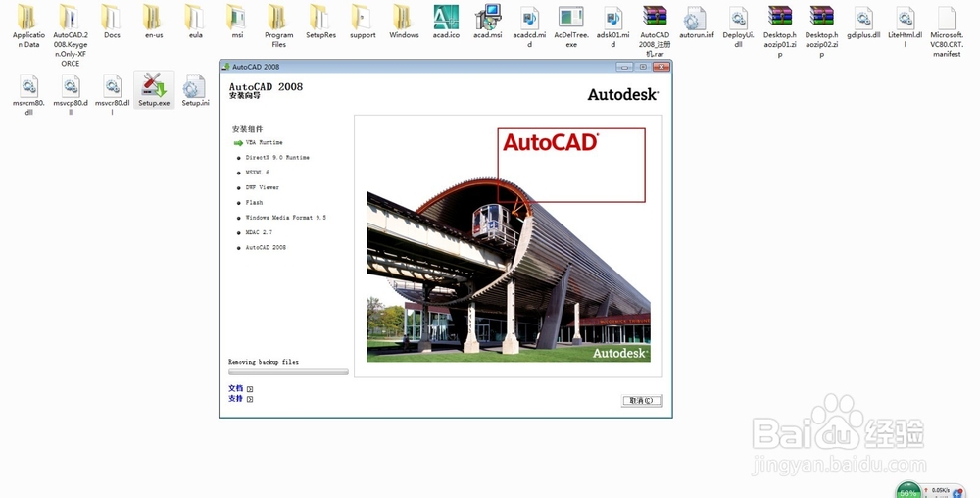
Task: Select the gdiplus.dll file
Action: pyautogui.click(x=863, y=22)
